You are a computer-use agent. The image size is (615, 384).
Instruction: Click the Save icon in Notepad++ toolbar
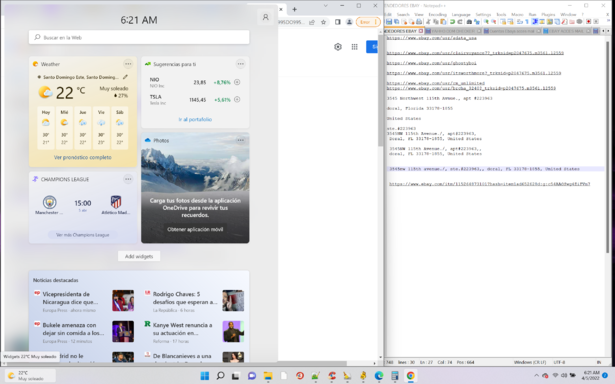pyautogui.click(x=389, y=22)
